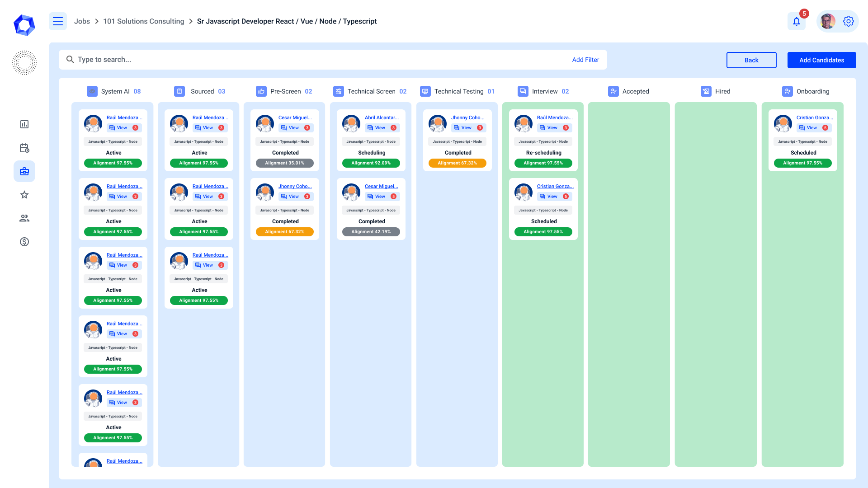Open the Add Filter option
The width and height of the screenshot is (868, 488).
click(585, 60)
